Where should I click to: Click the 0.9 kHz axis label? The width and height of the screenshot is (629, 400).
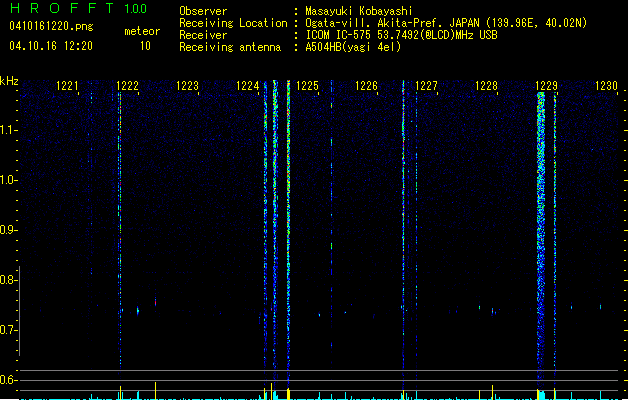(8, 230)
